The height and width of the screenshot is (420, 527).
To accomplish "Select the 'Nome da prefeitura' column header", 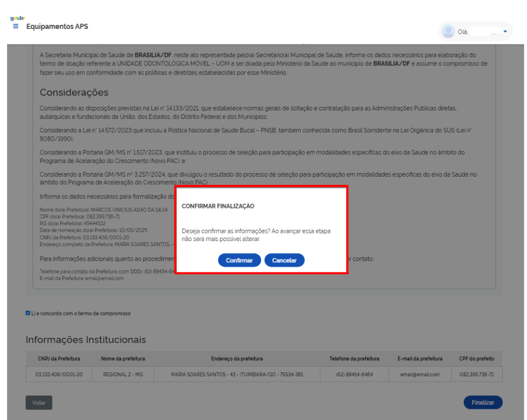I will click(123, 359).
